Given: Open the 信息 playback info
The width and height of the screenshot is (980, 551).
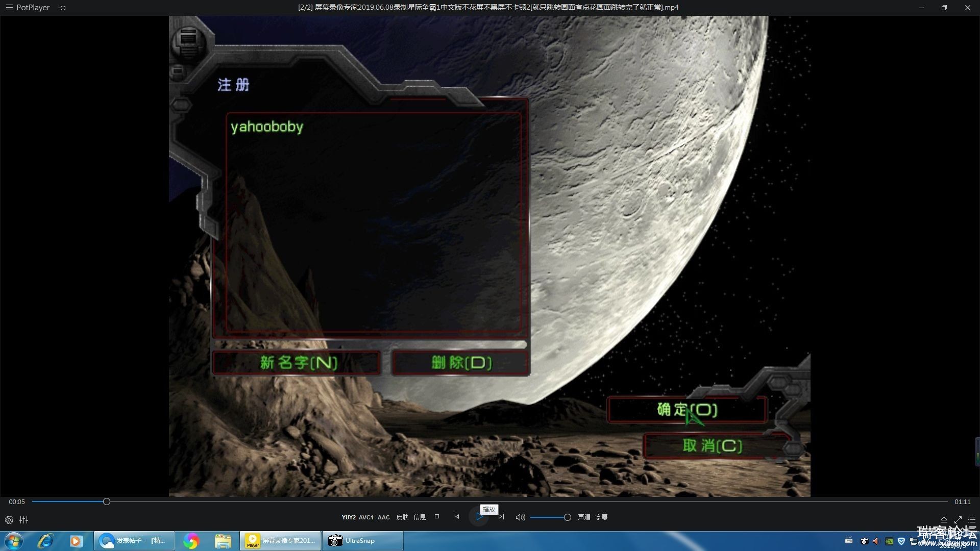Looking at the screenshot, I should [x=420, y=517].
